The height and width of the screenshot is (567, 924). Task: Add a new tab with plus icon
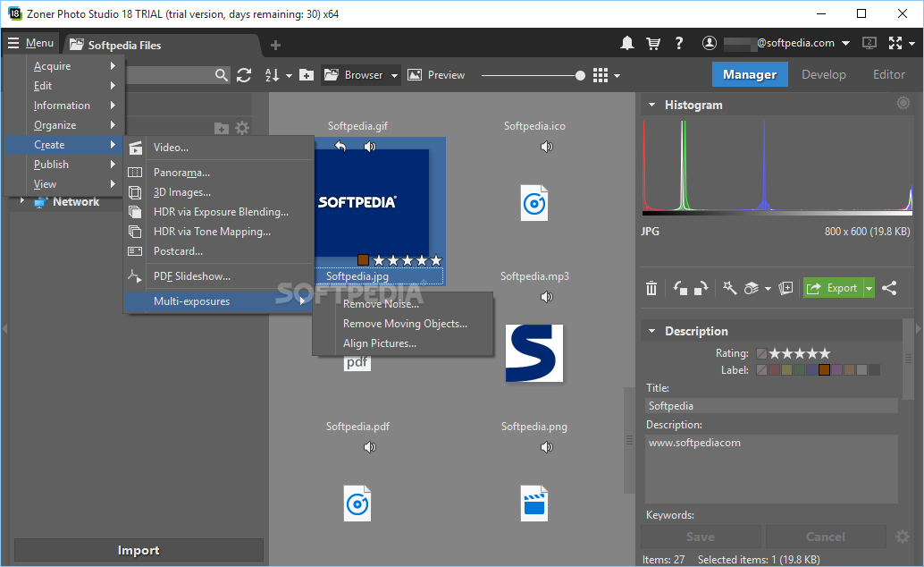275,45
